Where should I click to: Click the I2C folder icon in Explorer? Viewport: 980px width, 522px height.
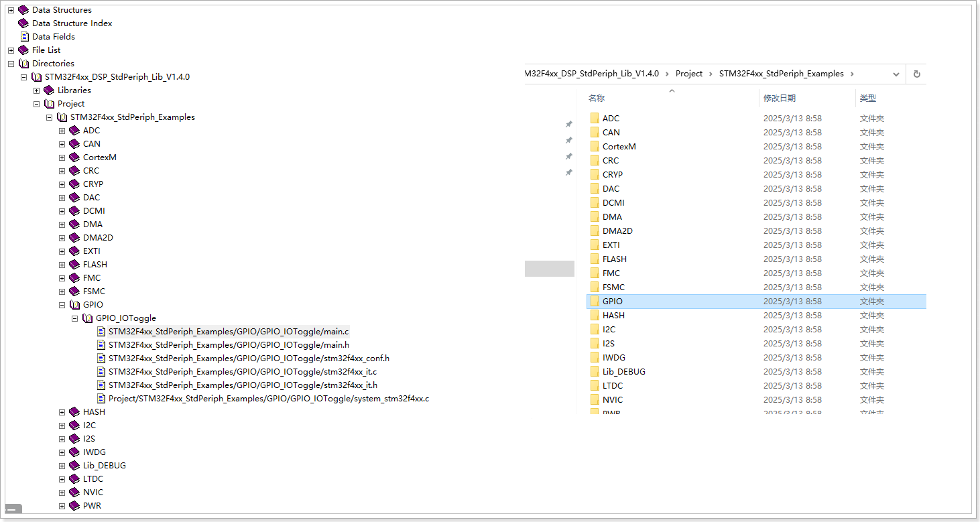click(594, 329)
